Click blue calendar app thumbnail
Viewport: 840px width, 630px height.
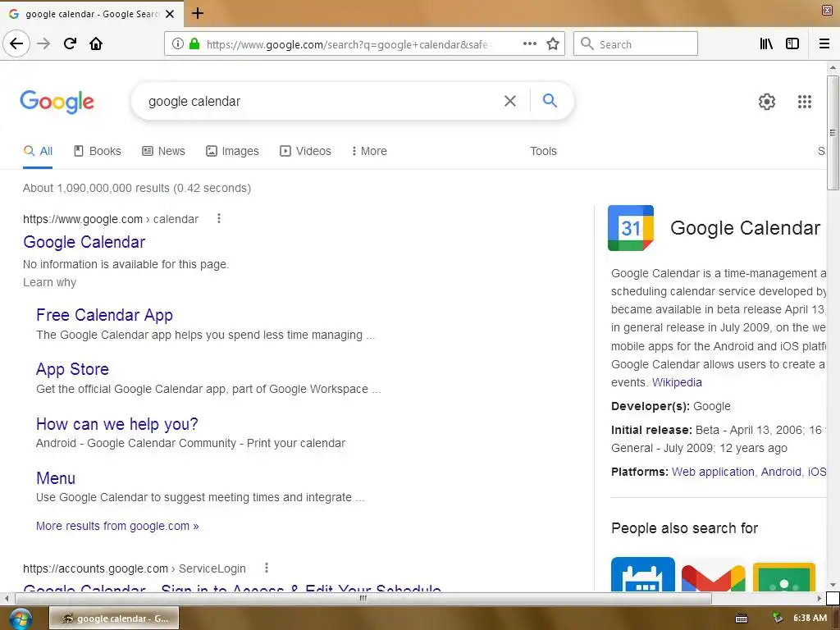coord(643,573)
